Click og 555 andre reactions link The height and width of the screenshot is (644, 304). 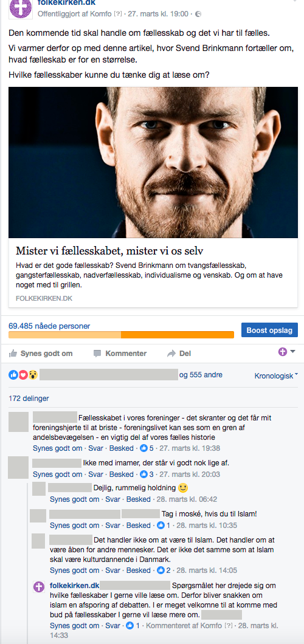[201, 375]
